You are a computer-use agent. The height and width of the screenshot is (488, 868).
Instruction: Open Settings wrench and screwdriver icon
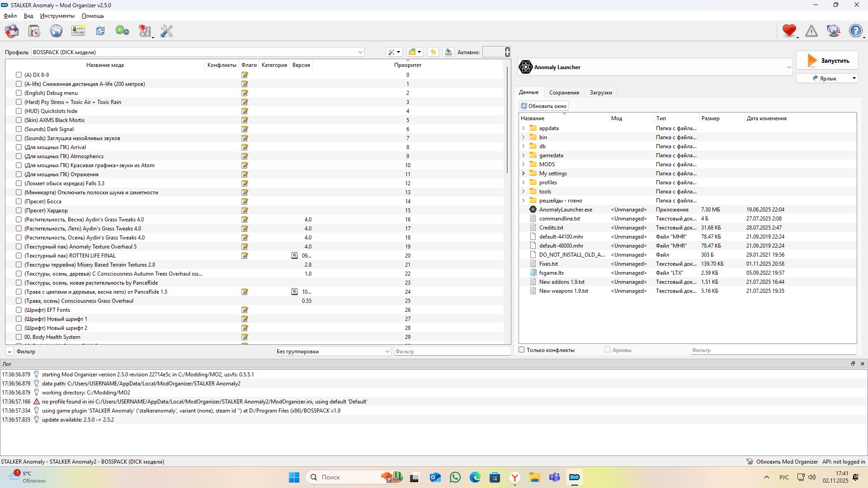(x=166, y=31)
